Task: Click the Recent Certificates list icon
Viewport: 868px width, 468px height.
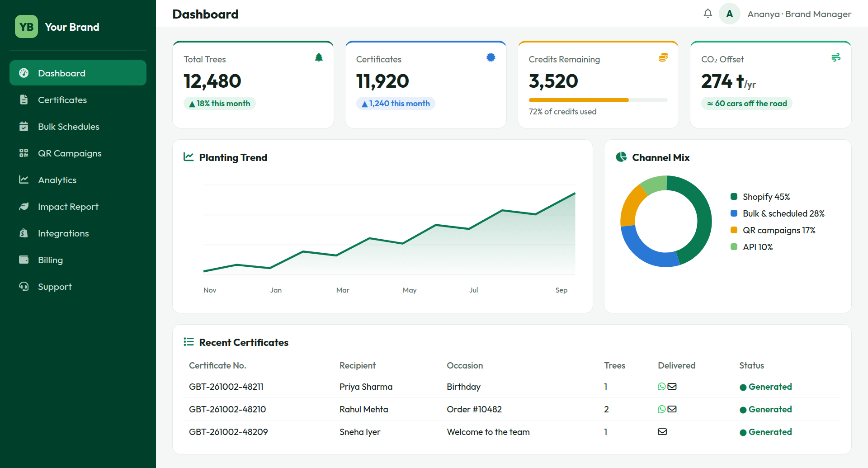Action: point(189,342)
